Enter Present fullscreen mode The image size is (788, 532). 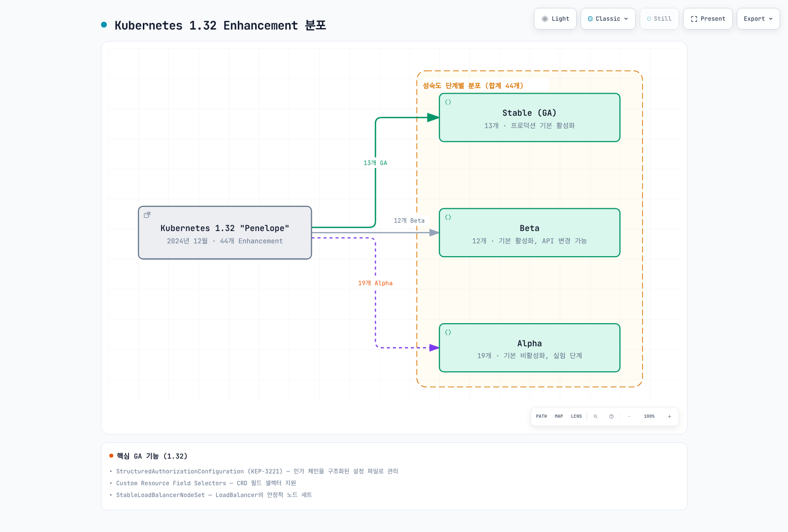point(708,19)
